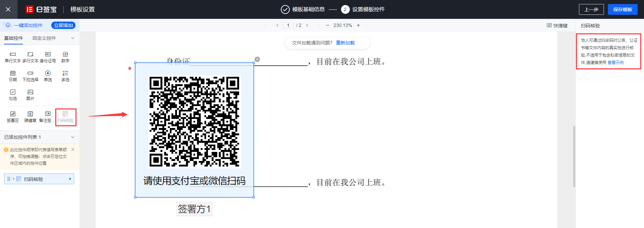Grab the drag handle of 扫码核验 list item
The width and height of the screenshot is (644, 228).
point(9,179)
